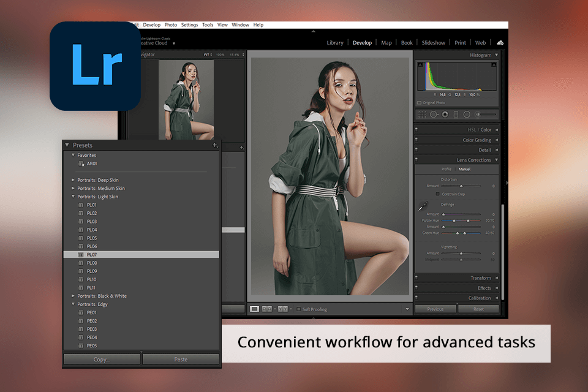The height and width of the screenshot is (392, 588).
Task: Expand the Portraits: Black & White group
Action: coord(73,296)
